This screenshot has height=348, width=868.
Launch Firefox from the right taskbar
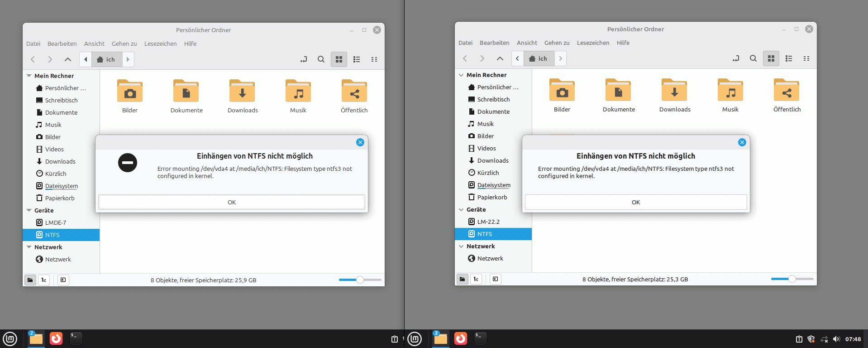(461, 338)
